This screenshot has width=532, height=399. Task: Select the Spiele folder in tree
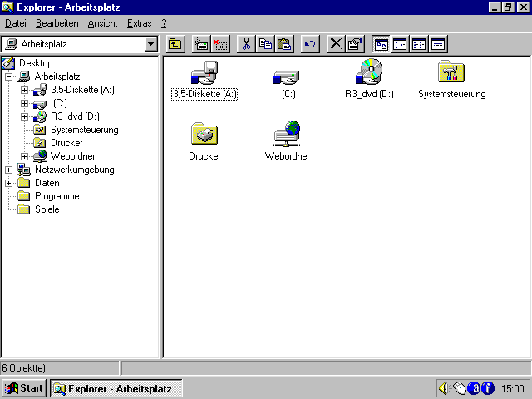47,209
